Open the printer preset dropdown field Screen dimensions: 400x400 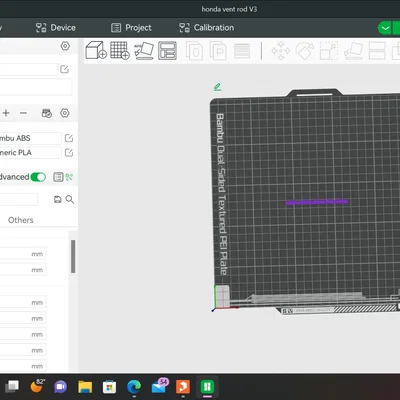(29, 69)
